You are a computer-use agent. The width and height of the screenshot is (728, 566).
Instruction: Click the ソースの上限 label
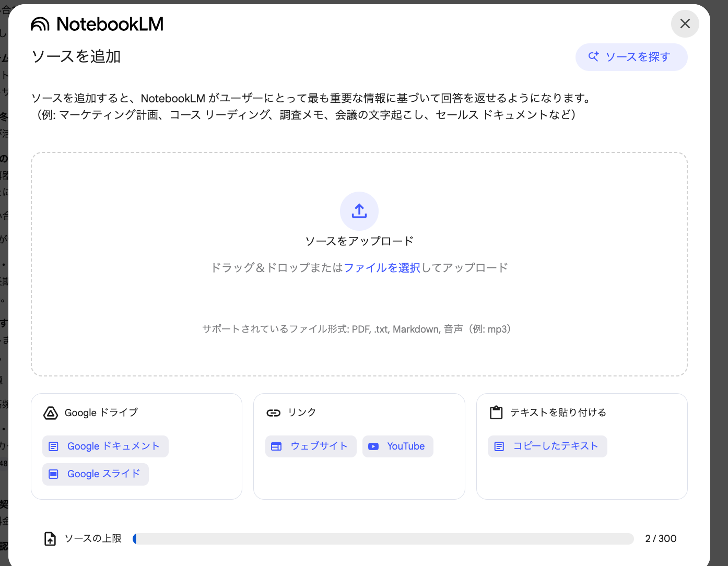click(x=93, y=539)
